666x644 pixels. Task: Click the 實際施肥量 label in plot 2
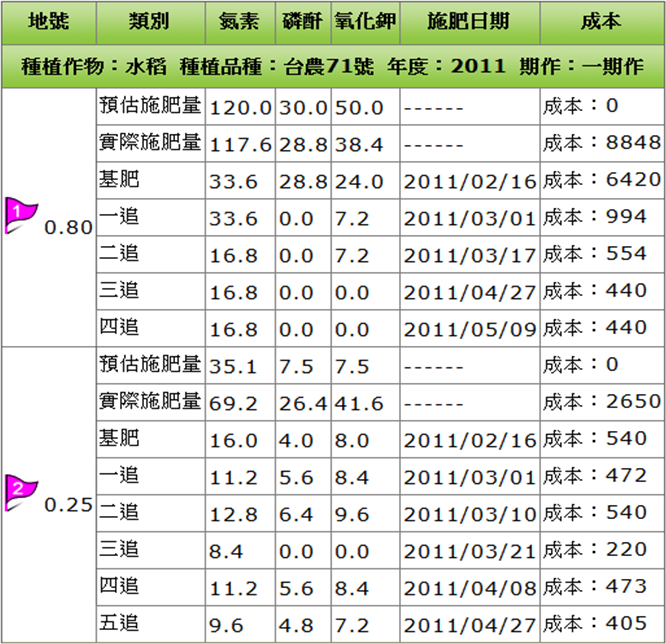pos(150,401)
